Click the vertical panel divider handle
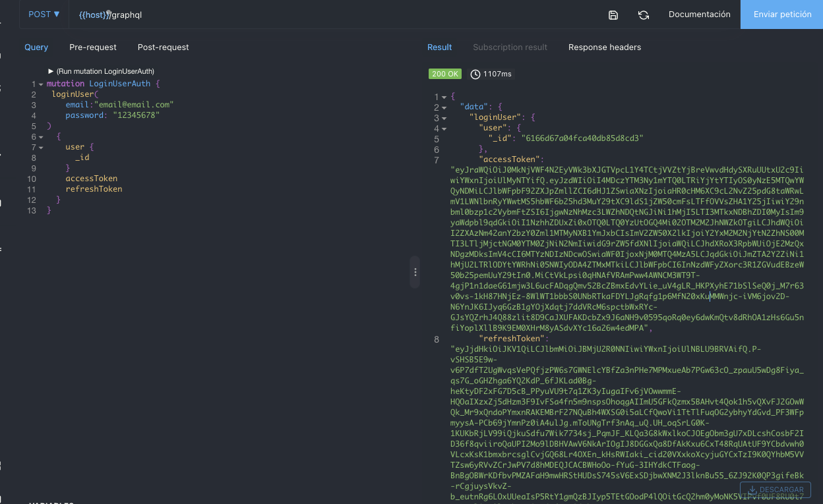This screenshot has height=504, width=823. [x=415, y=271]
